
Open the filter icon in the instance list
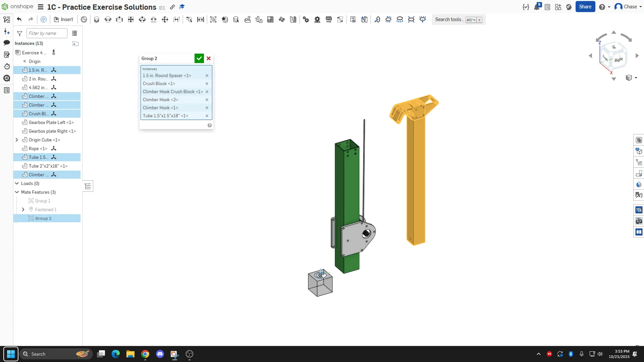19,33
